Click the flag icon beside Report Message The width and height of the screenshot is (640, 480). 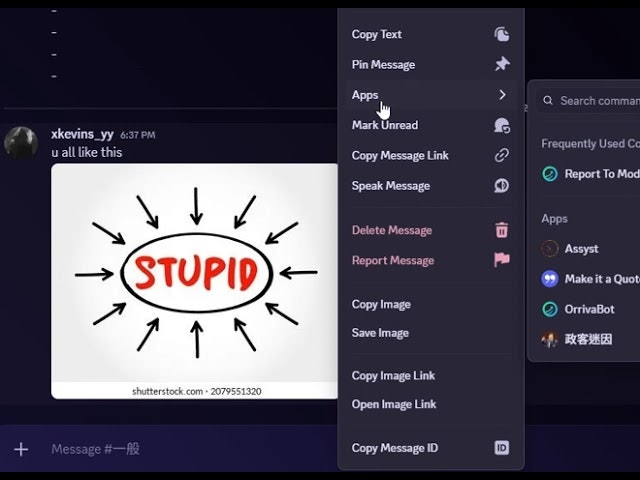tap(502, 260)
